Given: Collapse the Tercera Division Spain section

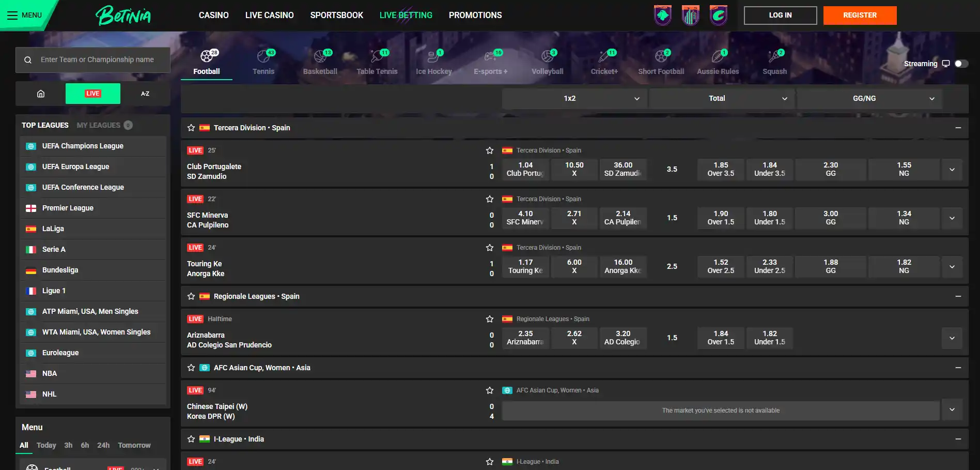Looking at the screenshot, I should coord(958,128).
